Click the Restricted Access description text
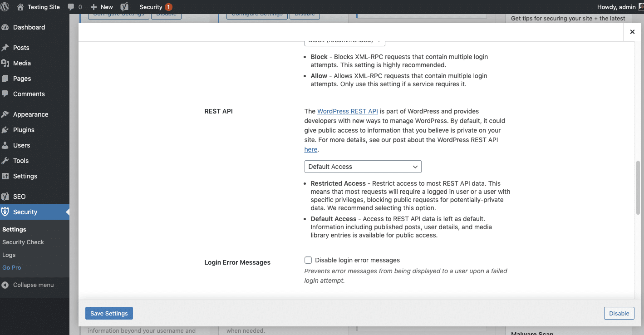 click(411, 196)
